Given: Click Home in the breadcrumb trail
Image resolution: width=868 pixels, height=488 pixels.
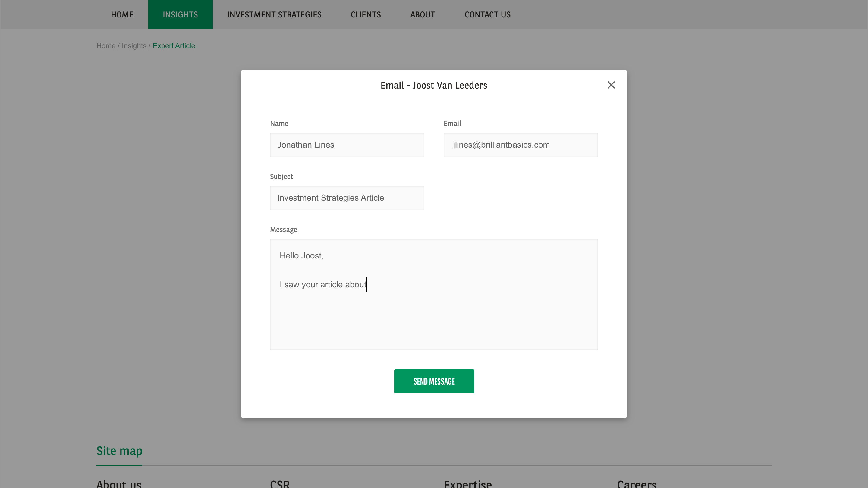Looking at the screenshot, I should [x=106, y=46].
